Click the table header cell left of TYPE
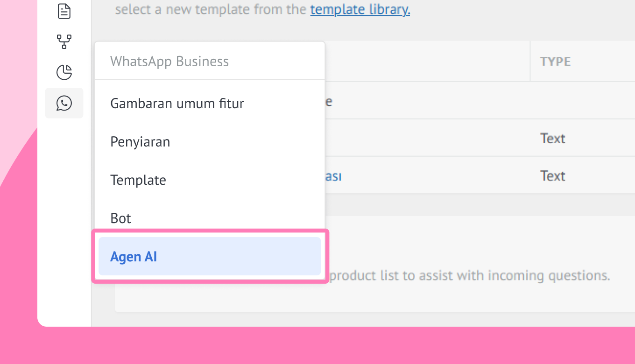This screenshot has height=364, width=635. [427, 62]
